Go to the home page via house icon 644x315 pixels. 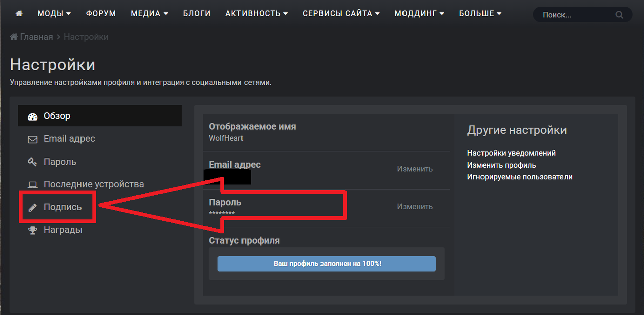(19, 14)
